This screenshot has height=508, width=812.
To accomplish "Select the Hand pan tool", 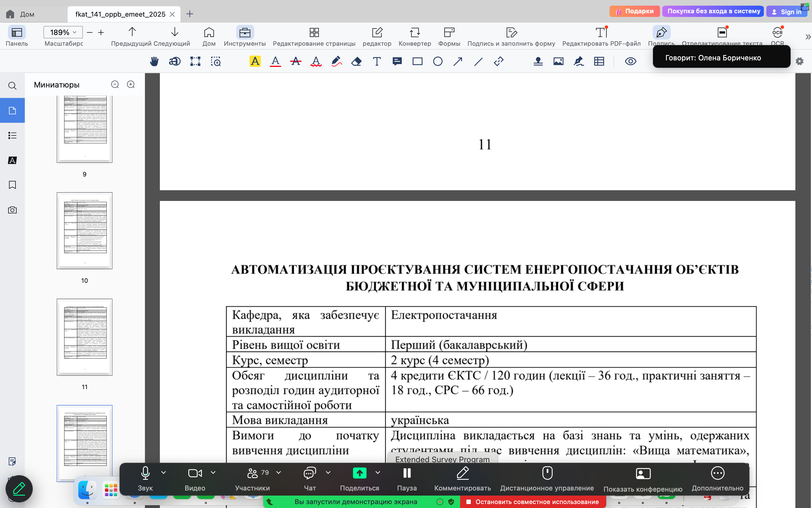I will click(154, 62).
